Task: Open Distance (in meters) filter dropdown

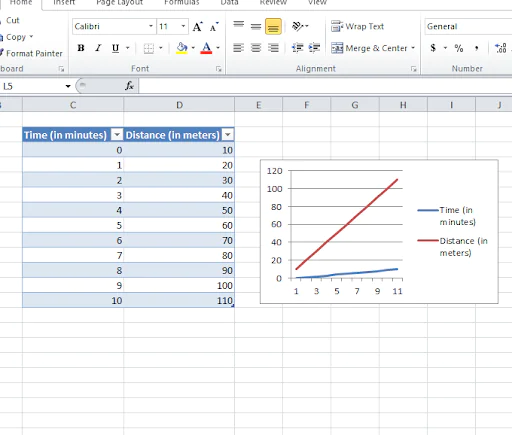Action: [228, 135]
